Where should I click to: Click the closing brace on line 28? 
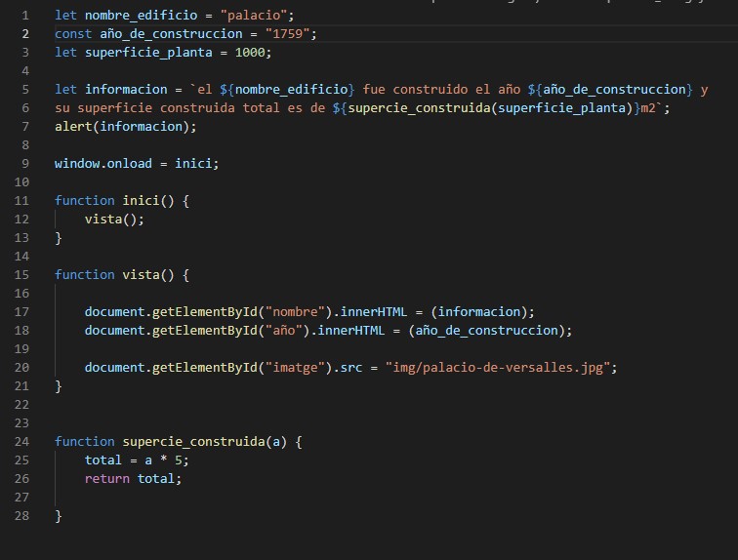(x=59, y=516)
